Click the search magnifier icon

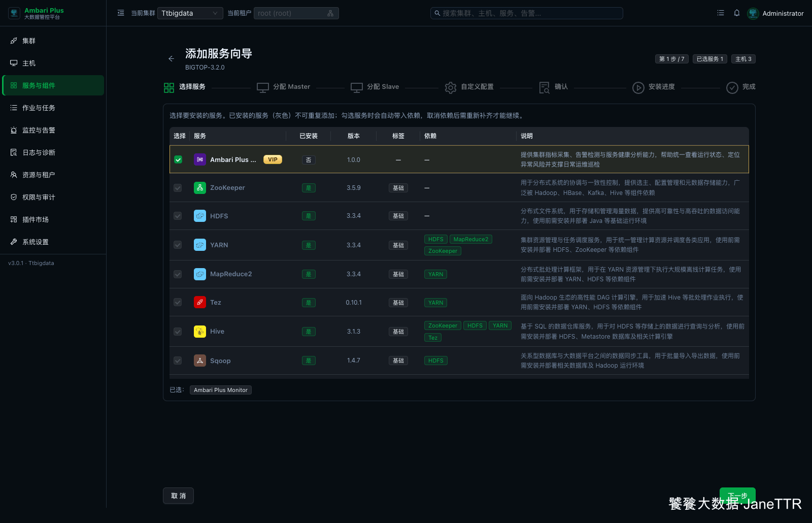[437, 13]
